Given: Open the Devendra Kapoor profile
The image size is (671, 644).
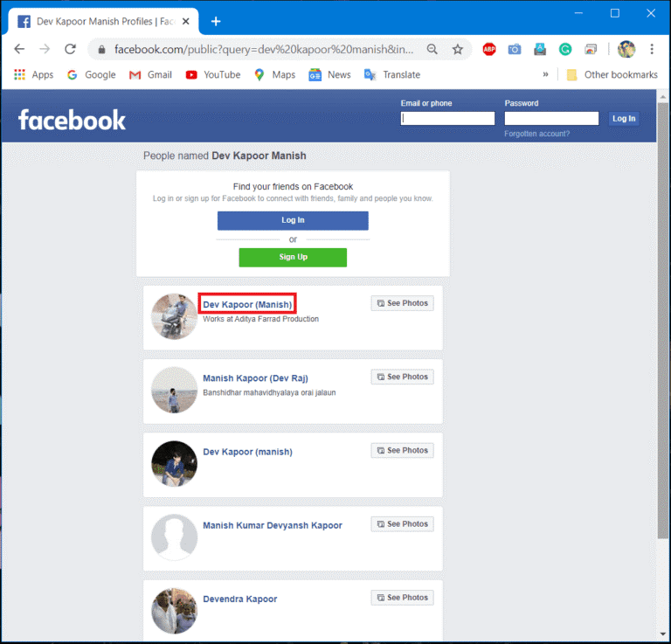Looking at the screenshot, I should (x=240, y=599).
